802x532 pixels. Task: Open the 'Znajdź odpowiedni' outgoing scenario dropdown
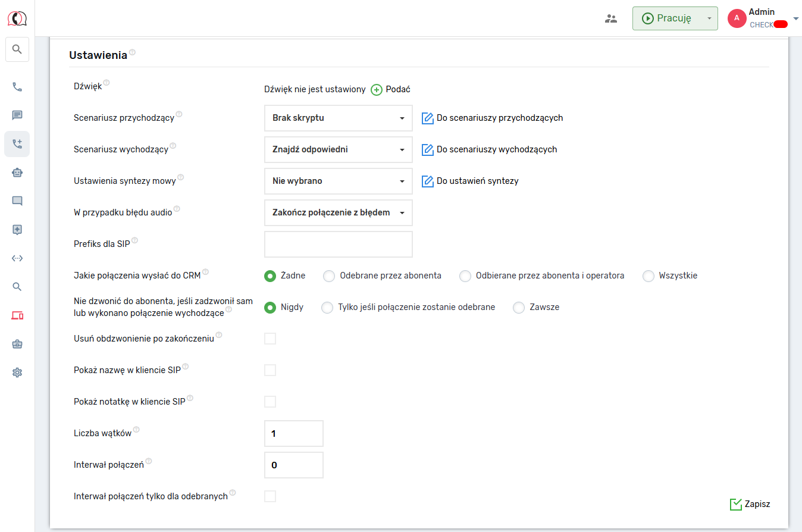[338, 149]
